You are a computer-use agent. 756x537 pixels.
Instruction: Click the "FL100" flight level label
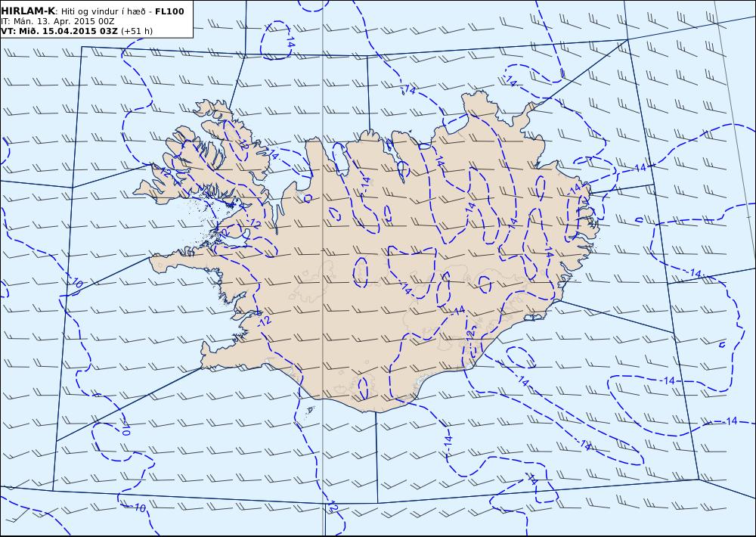[x=169, y=11]
